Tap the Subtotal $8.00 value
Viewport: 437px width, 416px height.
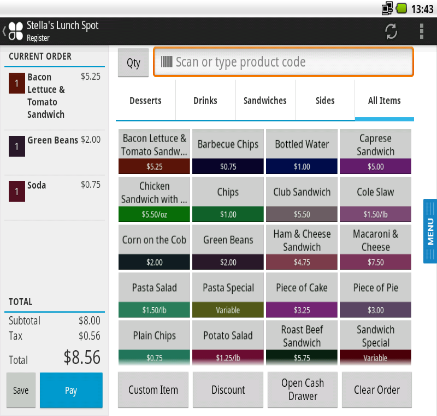pos(89,321)
